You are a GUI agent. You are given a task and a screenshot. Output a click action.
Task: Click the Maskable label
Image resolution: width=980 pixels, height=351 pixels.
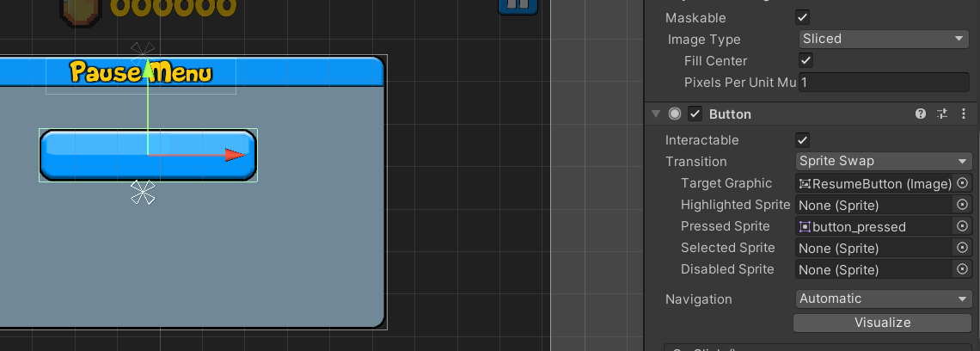695,18
